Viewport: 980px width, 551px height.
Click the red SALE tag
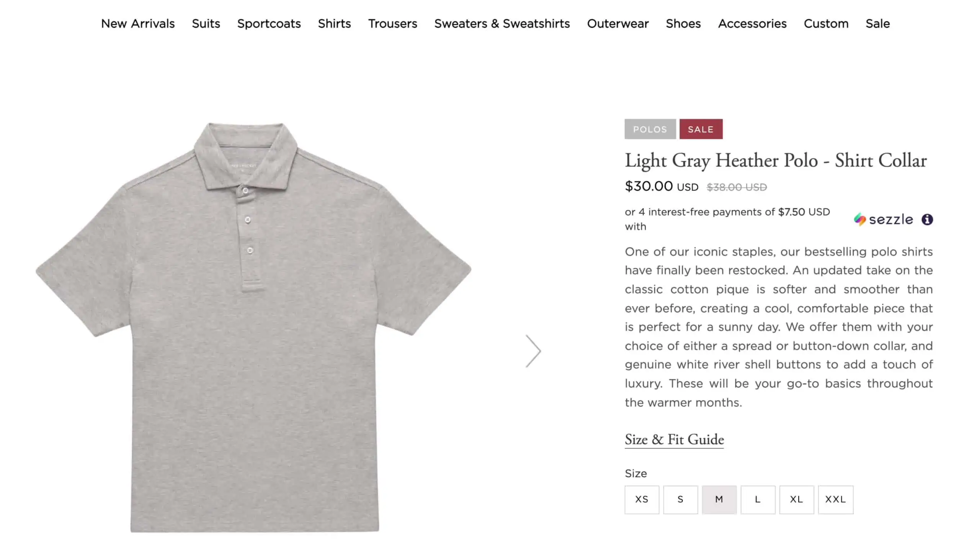(701, 129)
